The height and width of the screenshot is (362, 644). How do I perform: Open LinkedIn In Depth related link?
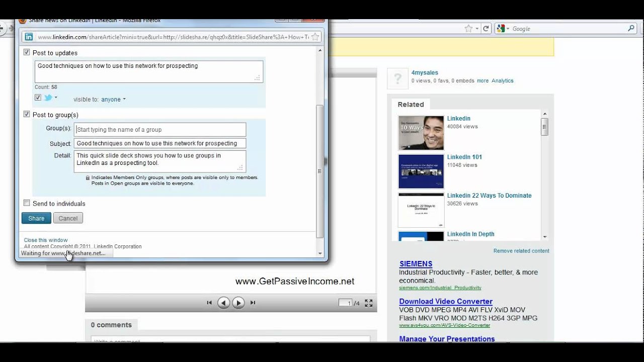click(x=470, y=234)
